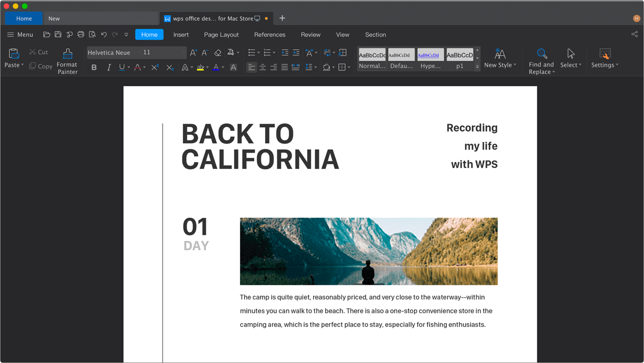The height and width of the screenshot is (363, 644).
Task: Apply the Hyperlink style
Action: pyautogui.click(x=430, y=55)
